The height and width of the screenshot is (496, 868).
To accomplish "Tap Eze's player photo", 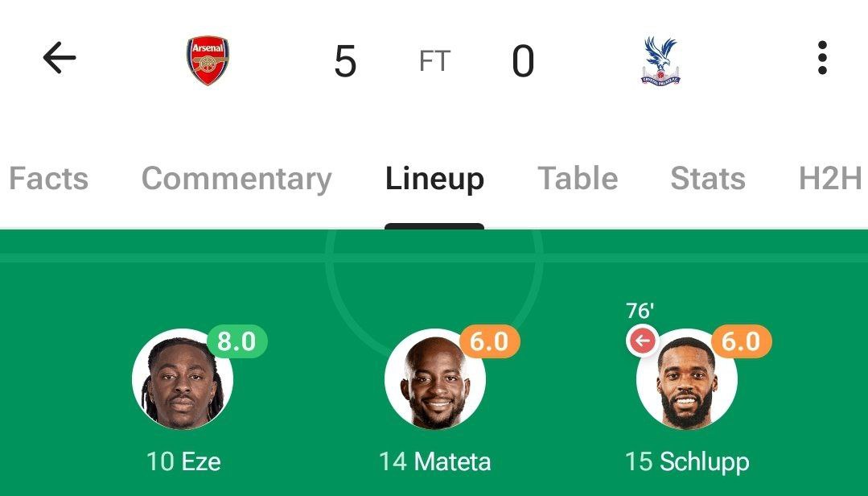I will click(183, 379).
